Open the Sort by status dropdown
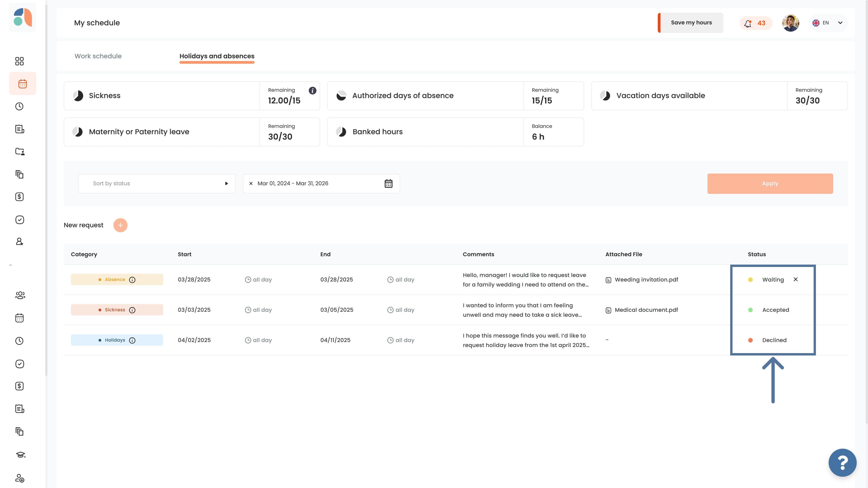The image size is (868, 488). [157, 183]
